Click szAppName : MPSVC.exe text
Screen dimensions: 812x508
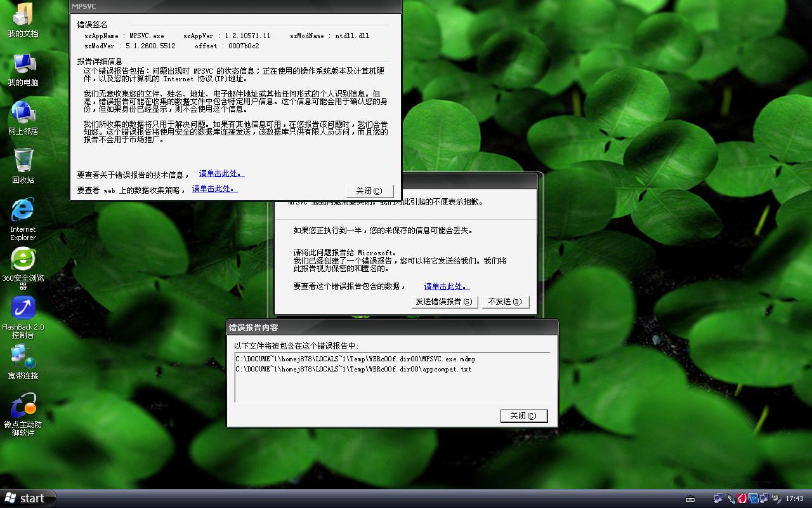coord(124,36)
